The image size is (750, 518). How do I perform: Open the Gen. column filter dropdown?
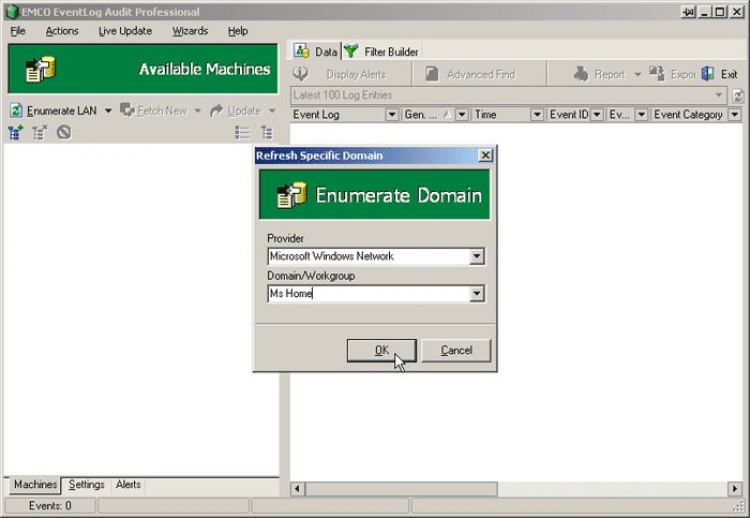(x=462, y=115)
